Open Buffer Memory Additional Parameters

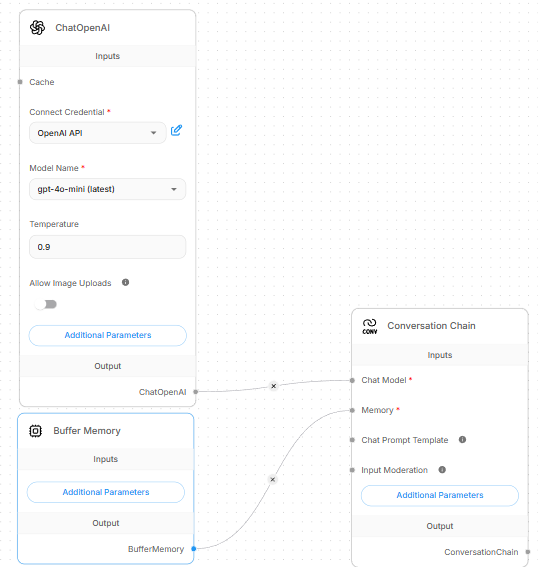(x=106, y=492)
